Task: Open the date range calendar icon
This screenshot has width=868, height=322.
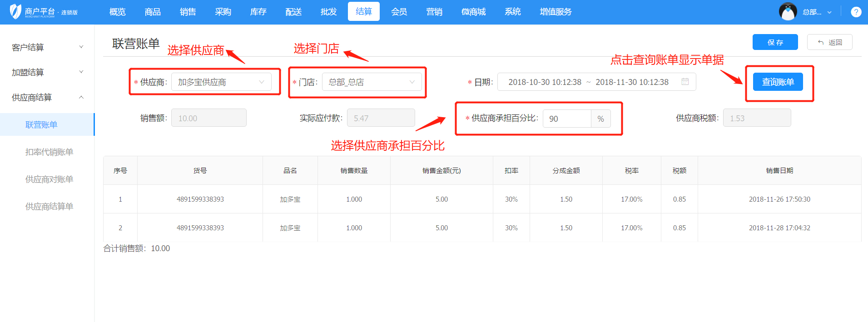Action: (x=685, y=82)
